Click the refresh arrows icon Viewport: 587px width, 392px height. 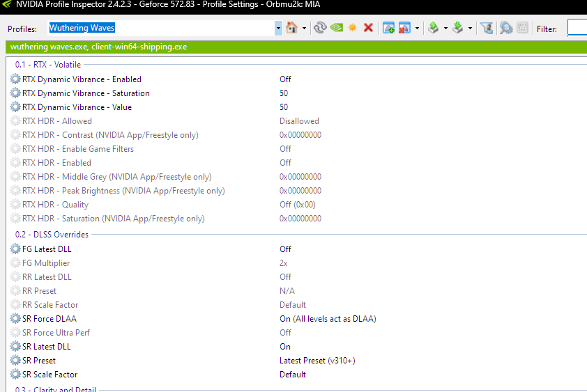tap(320, 28)
